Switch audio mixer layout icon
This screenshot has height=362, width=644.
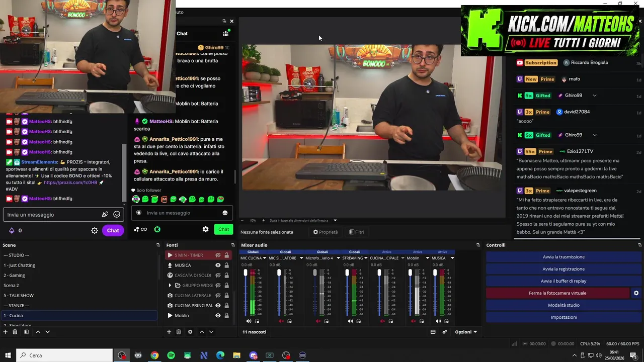point(433,332)
